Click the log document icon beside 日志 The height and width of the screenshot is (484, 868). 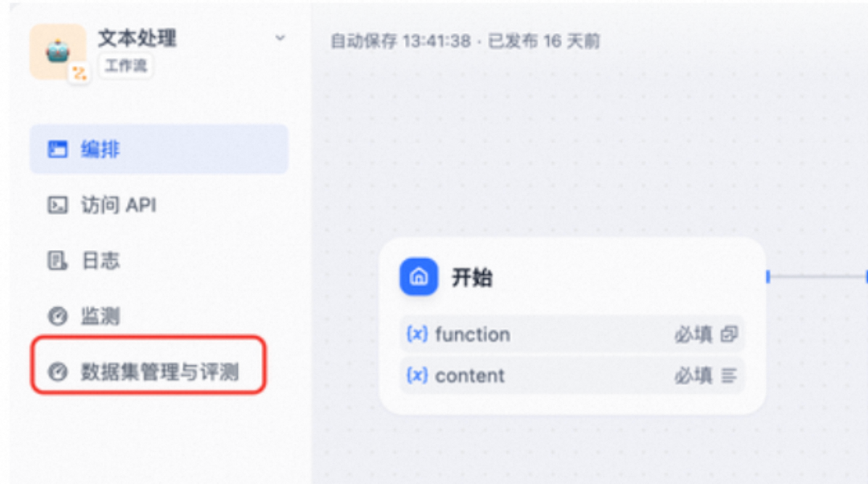[x=58, y=260]
